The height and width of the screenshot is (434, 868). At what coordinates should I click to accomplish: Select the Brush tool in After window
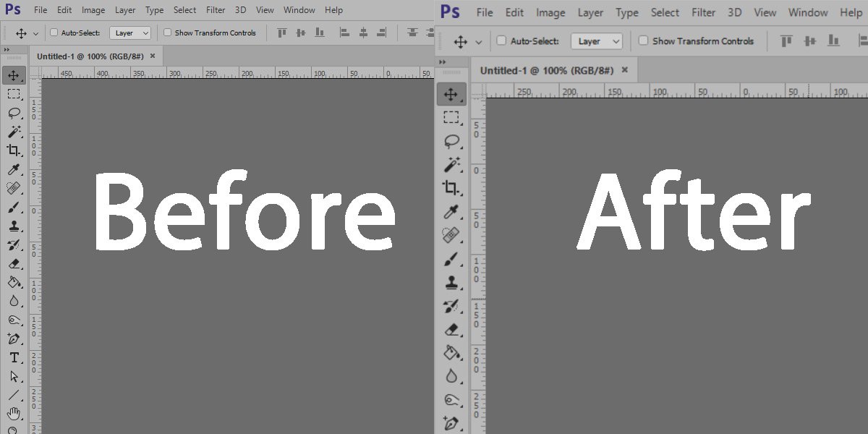pyautogui.click(x=451, y=259)
